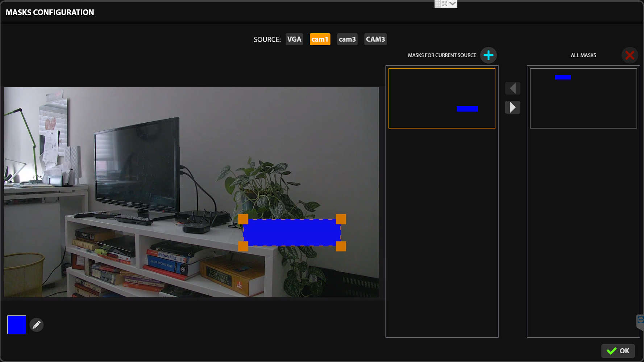The image size is (644, 362).
Task: Expand the top toolbar chevron dropdown
Action: tap(453, 4)
